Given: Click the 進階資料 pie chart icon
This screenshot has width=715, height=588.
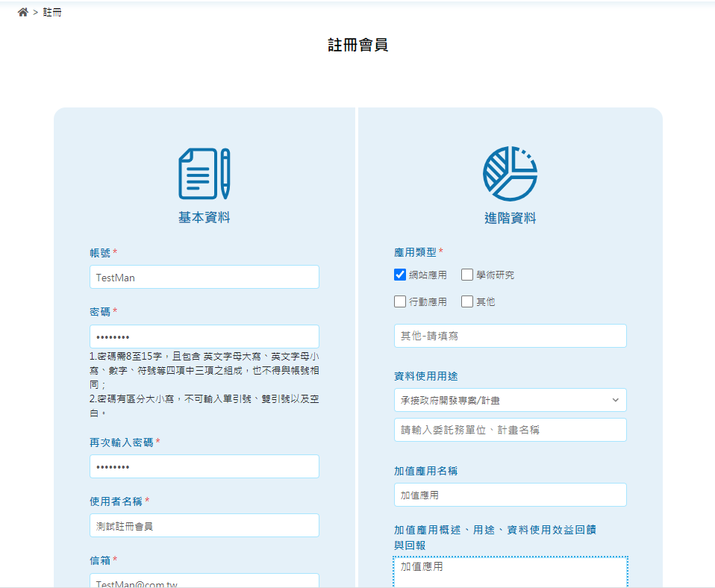Looking at the screenshot, I should 510,172.
